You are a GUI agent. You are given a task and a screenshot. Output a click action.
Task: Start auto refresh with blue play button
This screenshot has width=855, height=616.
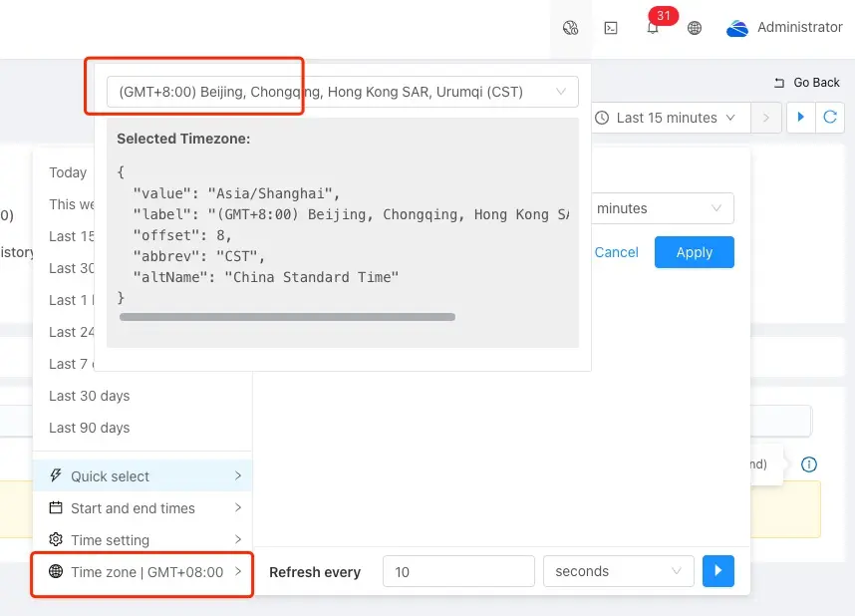click(x=718, y=571)
